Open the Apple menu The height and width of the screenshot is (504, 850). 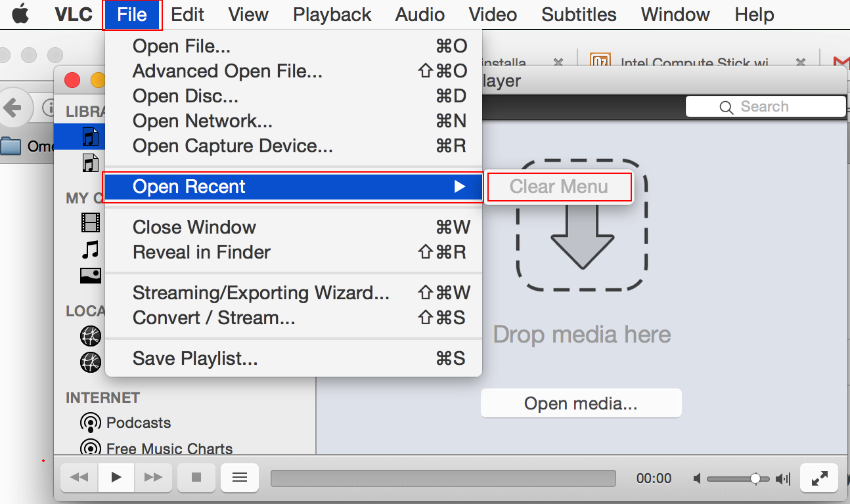click(21, 14)
